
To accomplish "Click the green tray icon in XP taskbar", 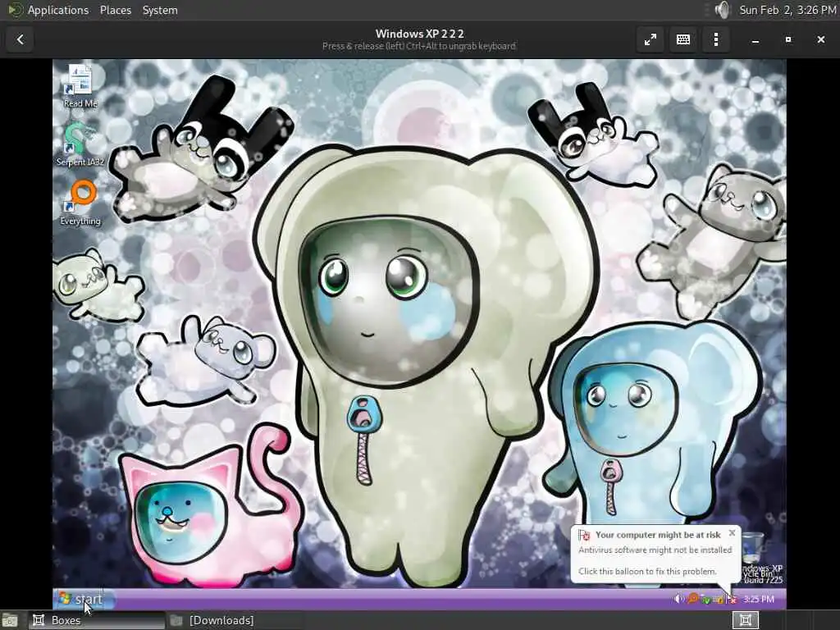I will point(706,600).
